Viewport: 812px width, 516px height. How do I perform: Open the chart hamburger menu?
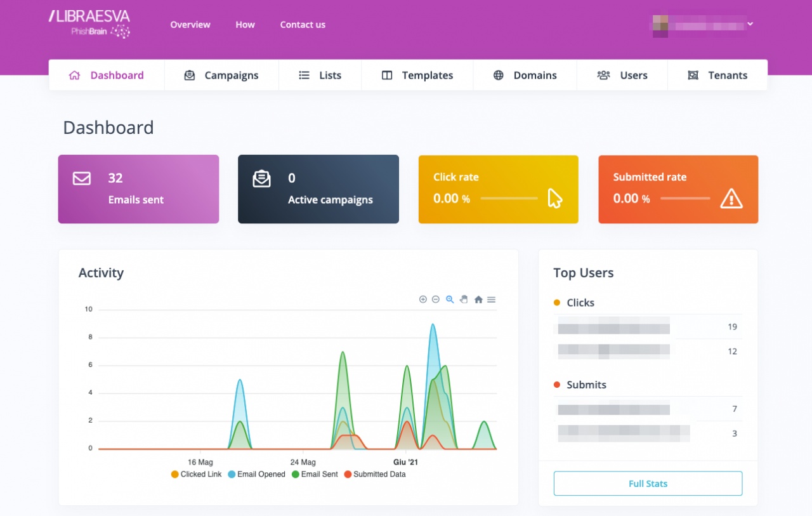(x=491, y=300)
